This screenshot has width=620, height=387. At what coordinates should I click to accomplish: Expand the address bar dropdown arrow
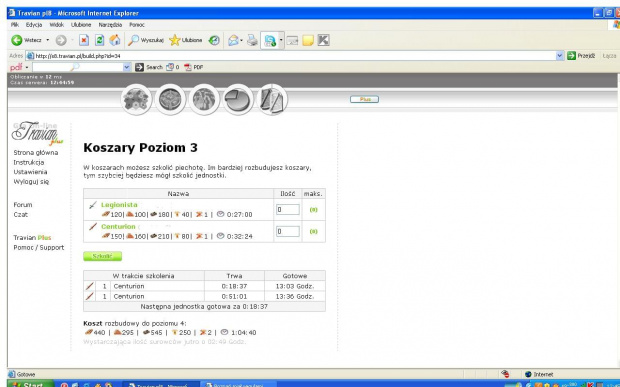[560, 56]
